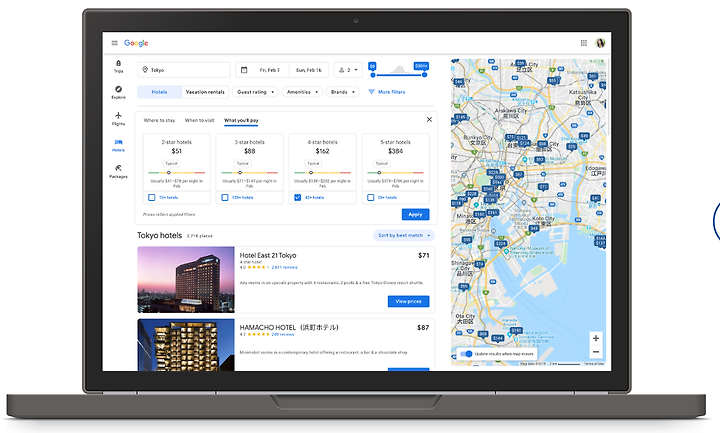
Task: Click the 2-star hotels $51 price card
Action: [x=177, y=169]
